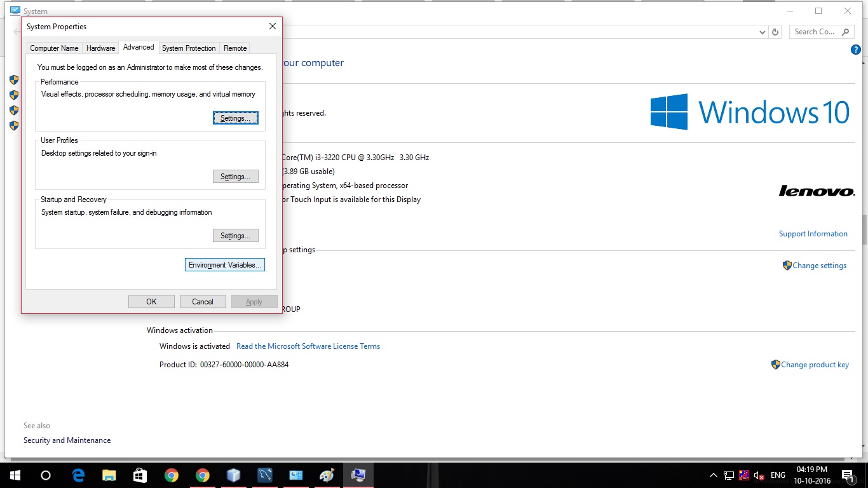This screenshot has height=488, width=868.
Task: Switch to the Computer Name tab
Action: (54, 48)
